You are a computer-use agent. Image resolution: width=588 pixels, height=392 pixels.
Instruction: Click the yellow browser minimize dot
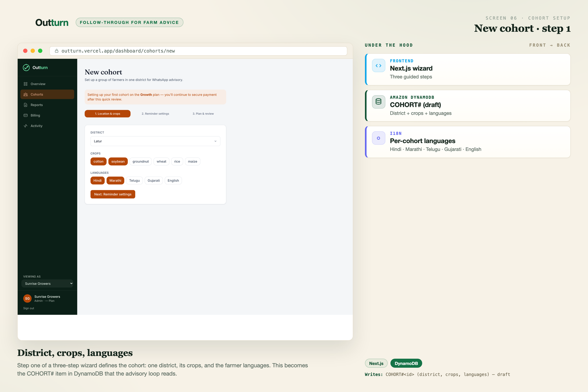coord(33,51)
